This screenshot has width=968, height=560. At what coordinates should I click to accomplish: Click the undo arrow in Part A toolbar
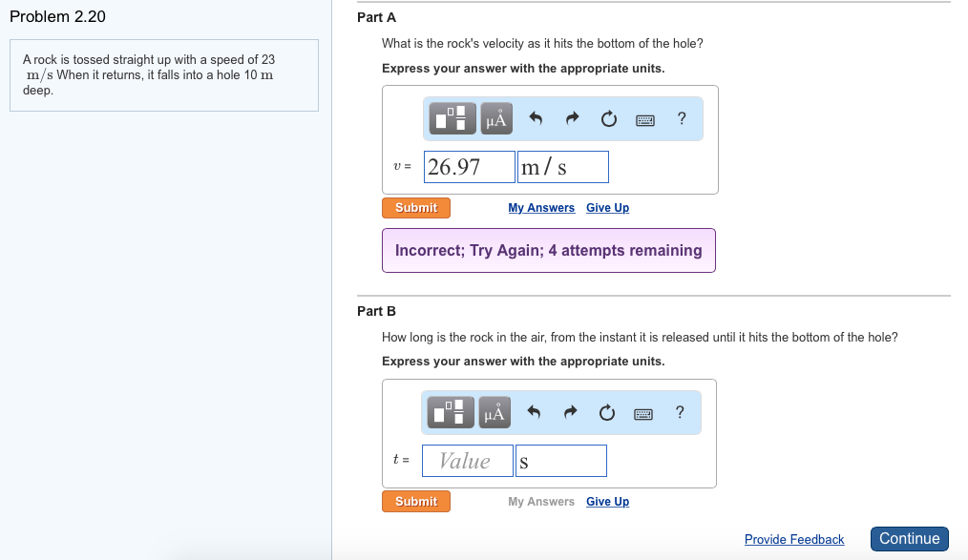[x=536, y=119]
